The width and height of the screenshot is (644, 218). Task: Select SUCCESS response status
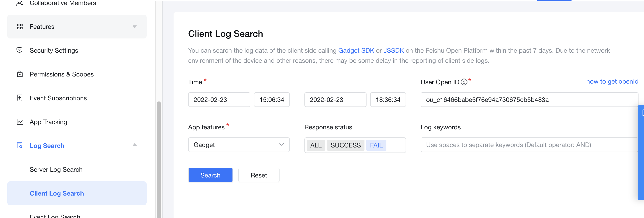345,145
